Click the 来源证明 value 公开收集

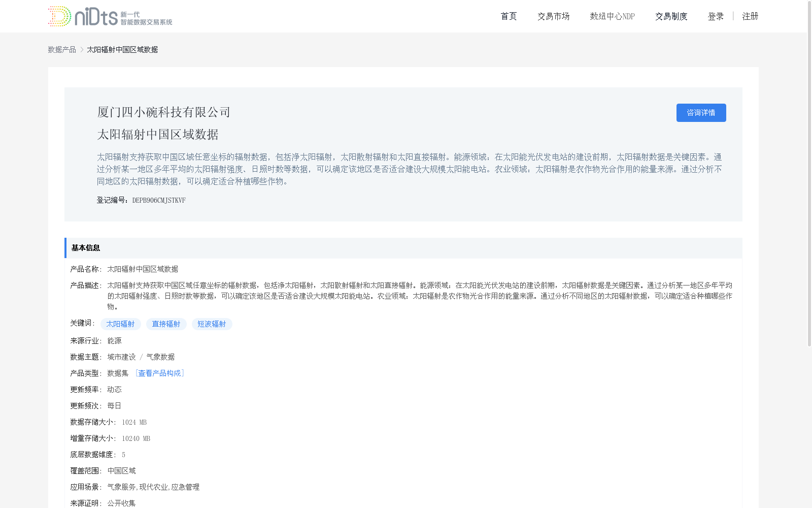point(121,503)
